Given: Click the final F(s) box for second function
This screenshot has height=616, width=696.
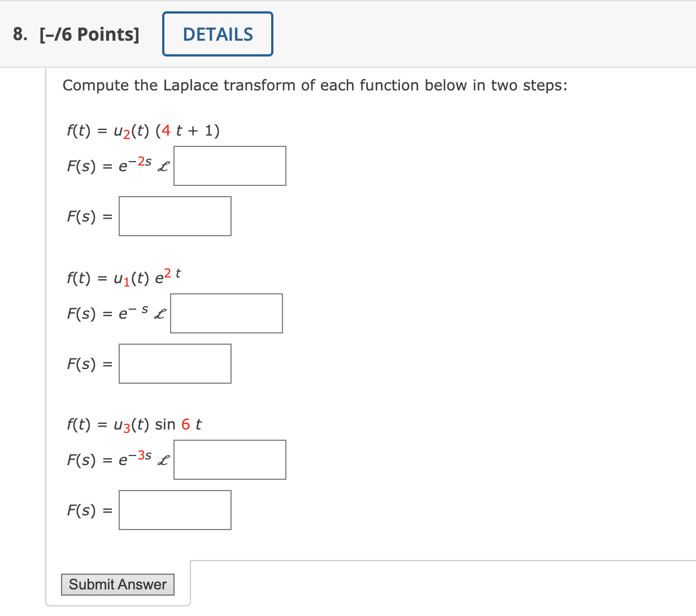Looking at the screenshot, I should [x=175, y=363].
